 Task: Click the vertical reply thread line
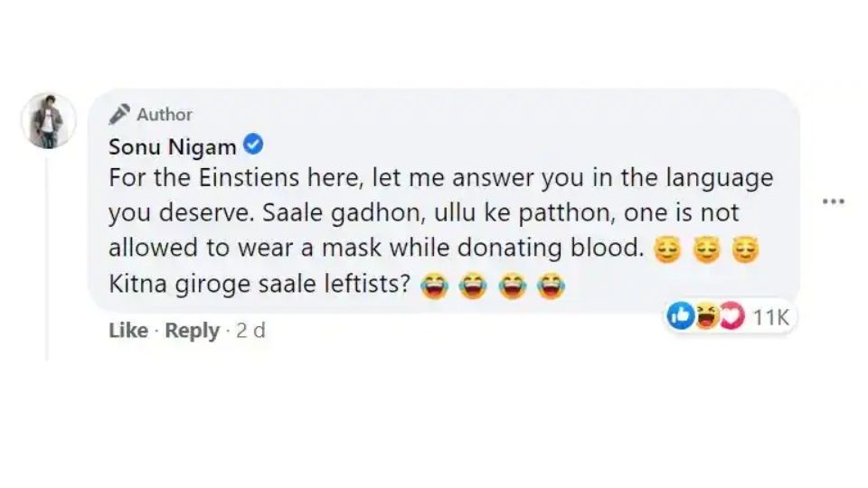tap(47, 259)
